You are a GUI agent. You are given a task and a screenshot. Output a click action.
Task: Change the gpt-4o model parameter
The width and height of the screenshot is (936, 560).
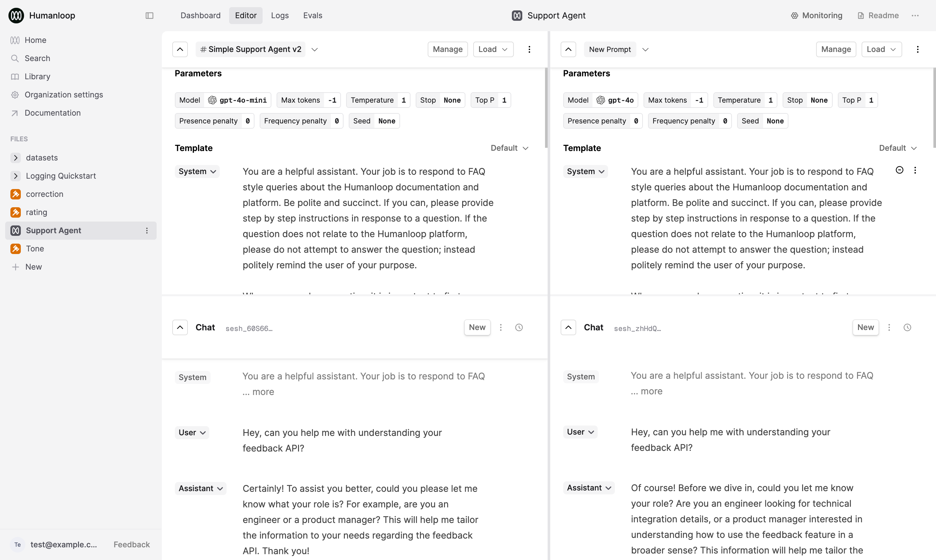pyautogui.click(x=601, y=100)
